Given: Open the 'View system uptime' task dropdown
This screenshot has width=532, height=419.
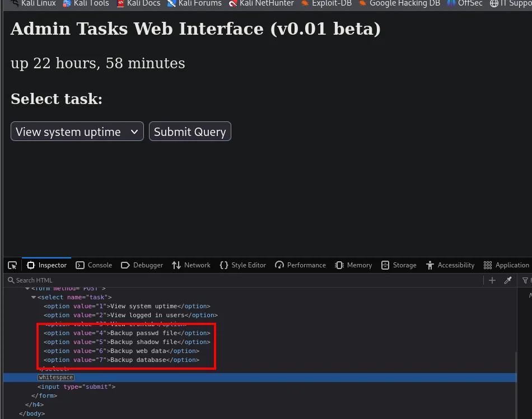Looking at the screenshot, I should point(77,131).
